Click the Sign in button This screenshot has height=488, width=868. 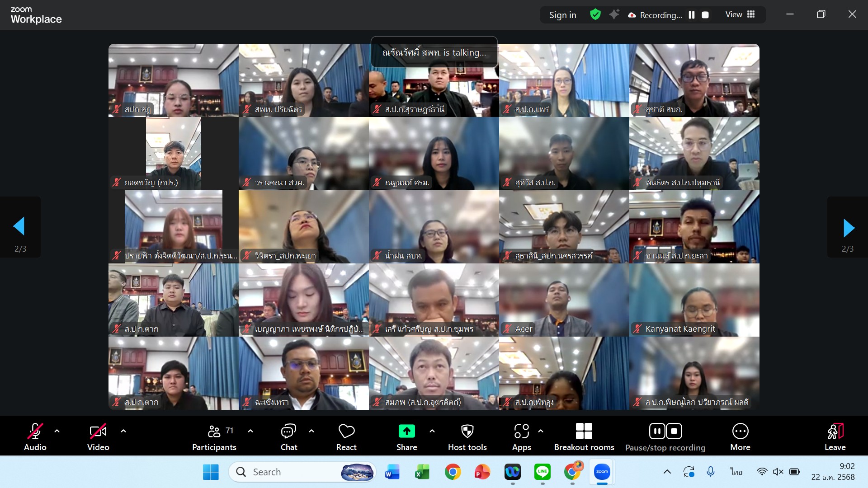point(562,15)
